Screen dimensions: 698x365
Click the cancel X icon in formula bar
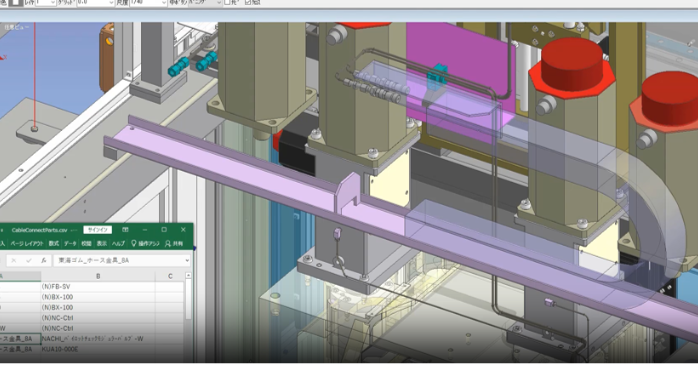[x=14, y=260]
